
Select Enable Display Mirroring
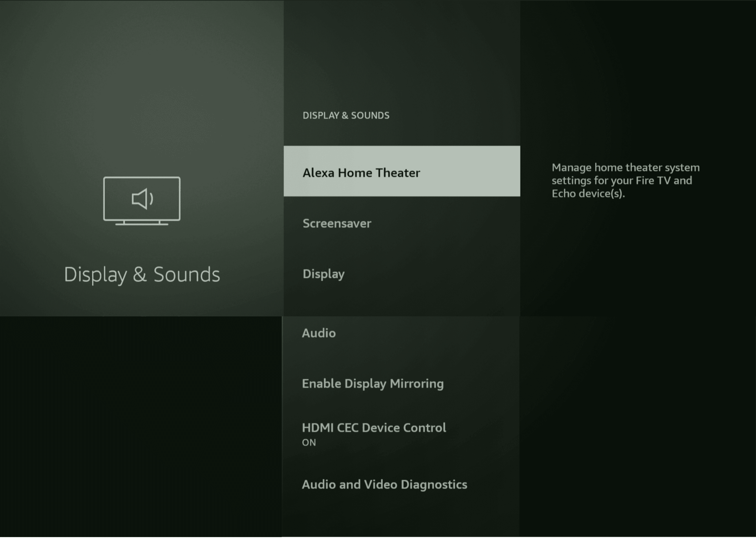372,383
